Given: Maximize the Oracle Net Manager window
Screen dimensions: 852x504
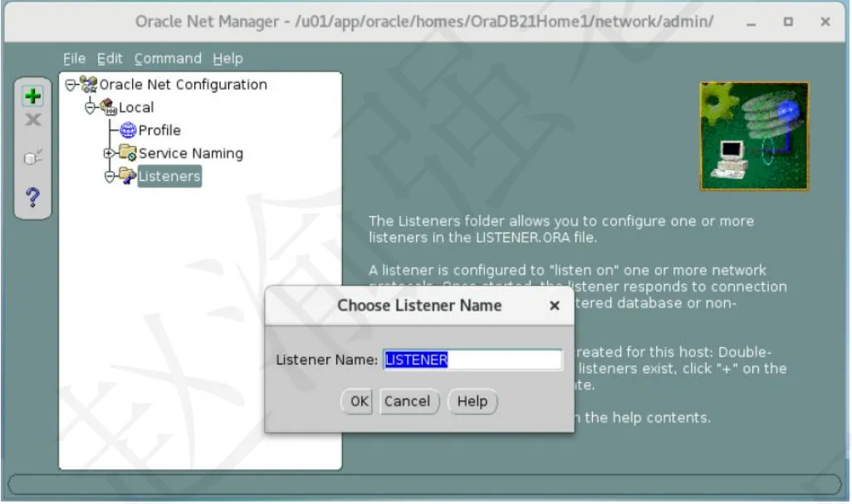Looking at the screenshot, I should click(x=788, y=22).
